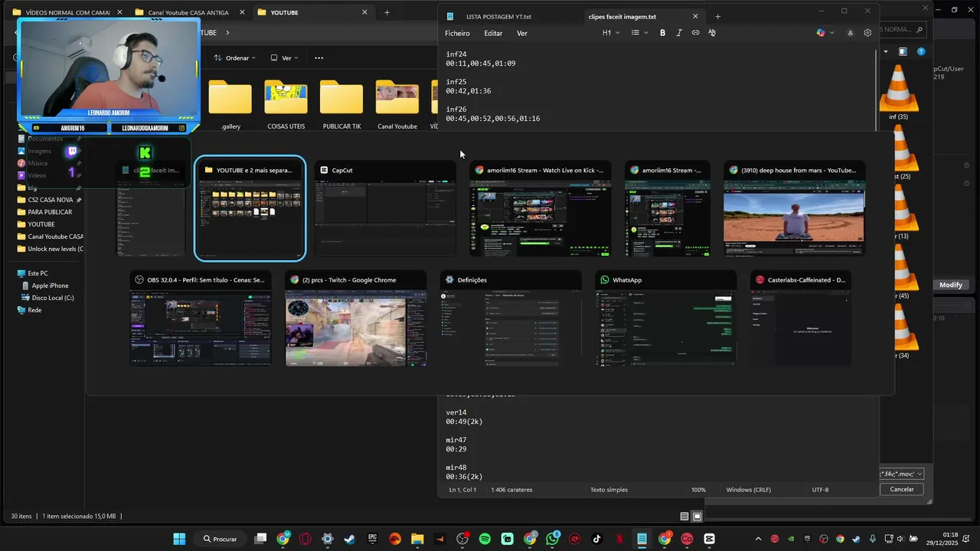Switch to LISTA POSTAGEM YT.txt tab

498,16
